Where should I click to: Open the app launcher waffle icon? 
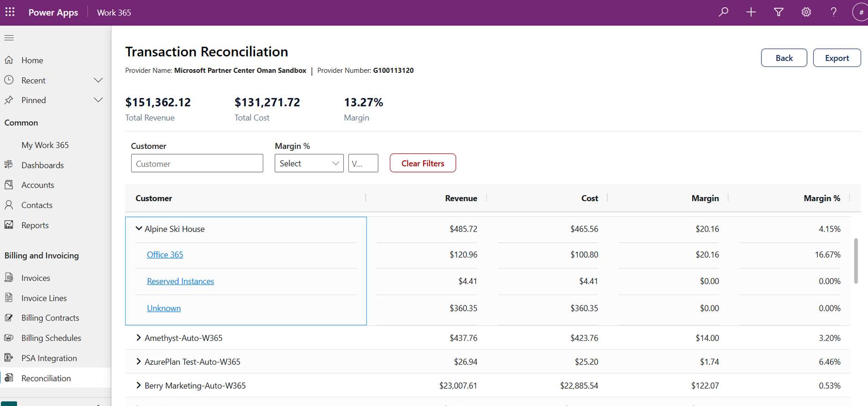(x=10, y=12)
